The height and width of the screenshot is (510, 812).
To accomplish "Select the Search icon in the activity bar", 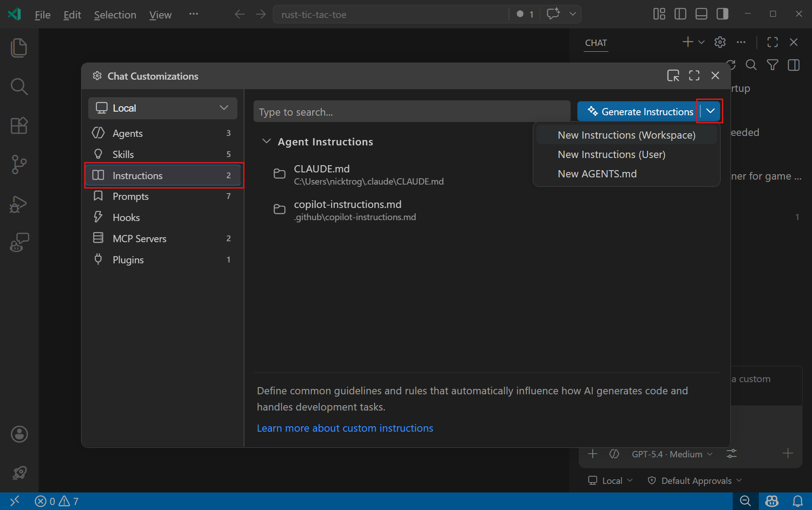I will [x=18, y=86].
